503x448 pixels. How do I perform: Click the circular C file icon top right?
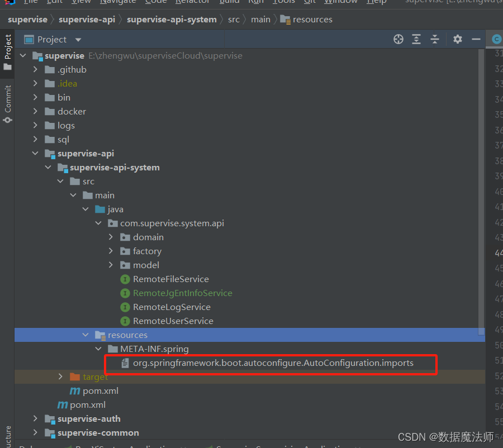(x=496, y=39)
